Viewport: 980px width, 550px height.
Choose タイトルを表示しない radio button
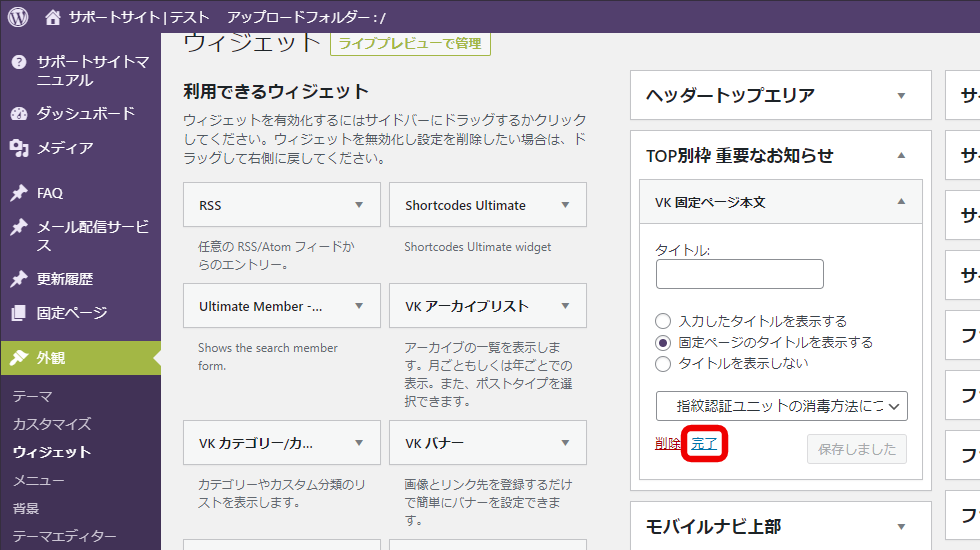[x=663, y=363]
